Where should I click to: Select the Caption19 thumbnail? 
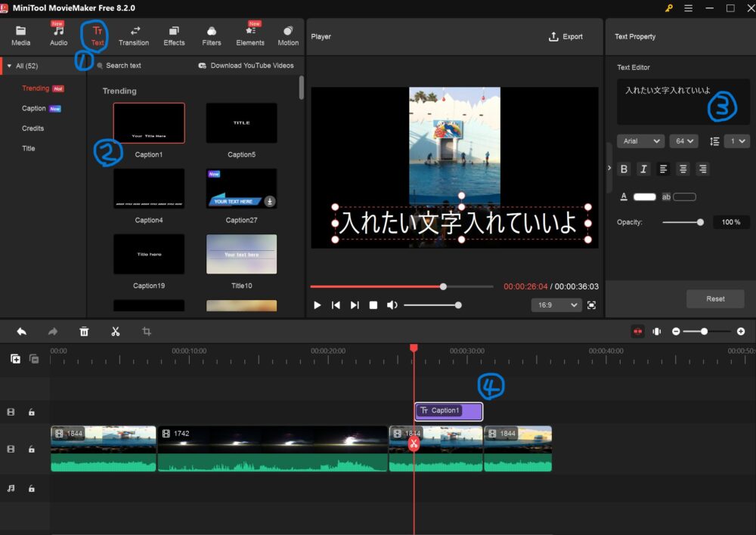[x=149, y=254]
